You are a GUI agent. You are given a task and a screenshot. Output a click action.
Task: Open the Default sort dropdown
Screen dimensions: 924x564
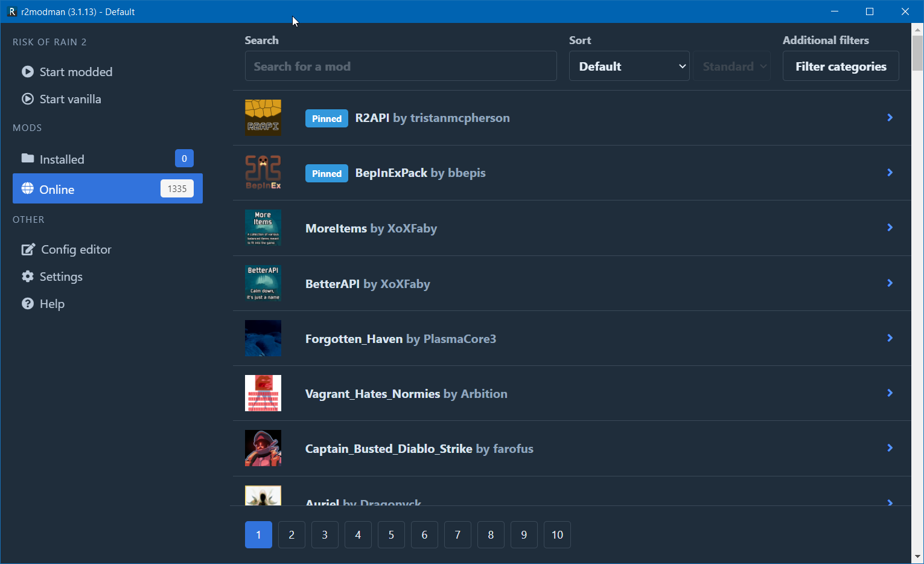tap(629, 66)
